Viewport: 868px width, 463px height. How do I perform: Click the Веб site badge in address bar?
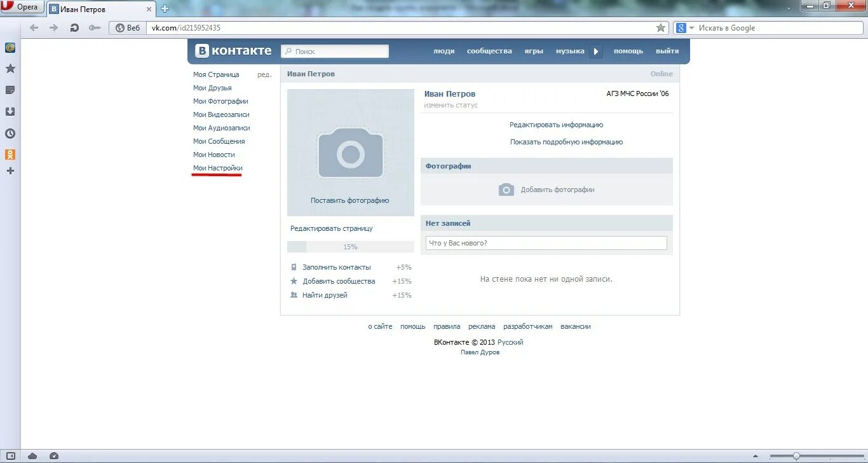coord(128,28)
